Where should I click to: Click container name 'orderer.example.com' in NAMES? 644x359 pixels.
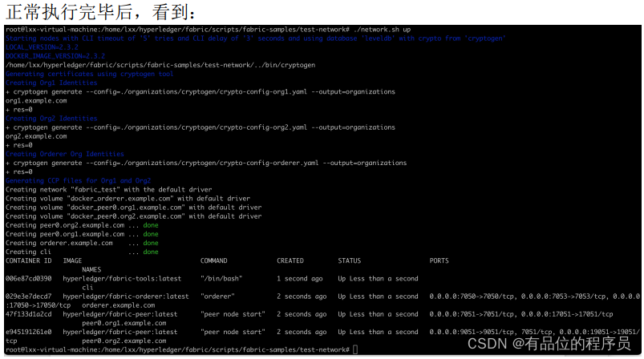click(x=118, y=305)
